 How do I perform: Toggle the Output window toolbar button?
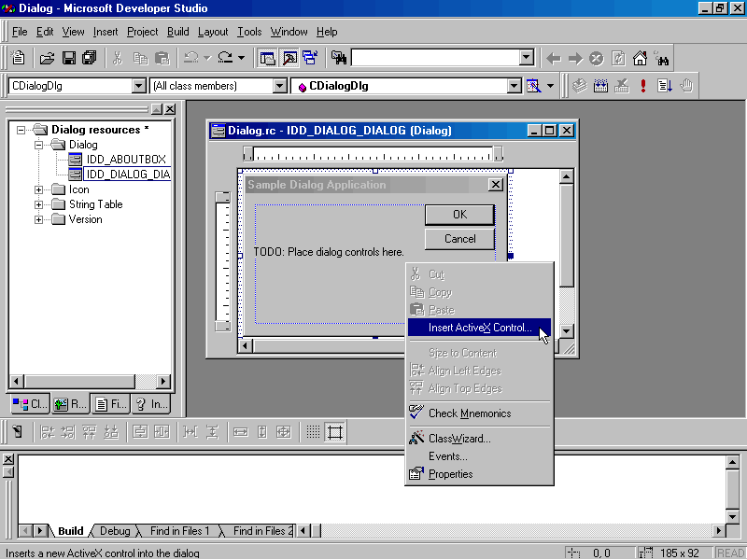pyautogui.click(x=289, y=58)
